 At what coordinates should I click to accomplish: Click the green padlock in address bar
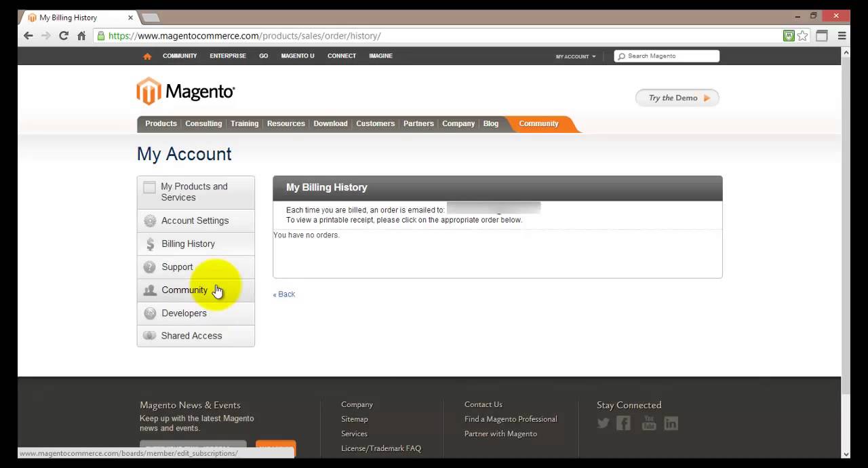pyautogui.click(x=101, y=36)
